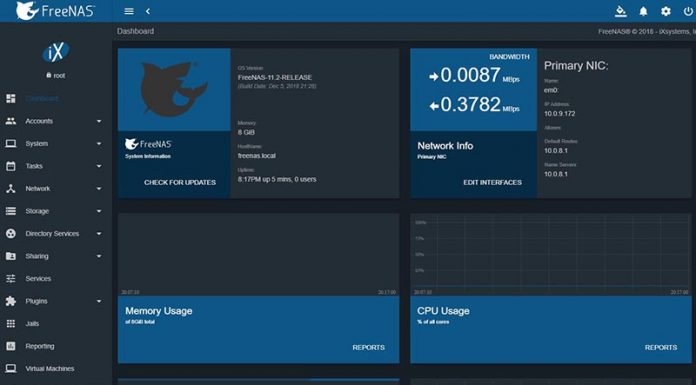
Task: Click CHECK FOR UPDATES button
Action: point(180,183)
